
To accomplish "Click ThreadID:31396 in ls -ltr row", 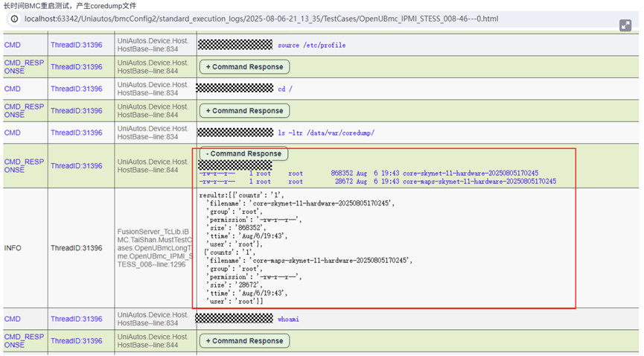I will click(77, 133).
